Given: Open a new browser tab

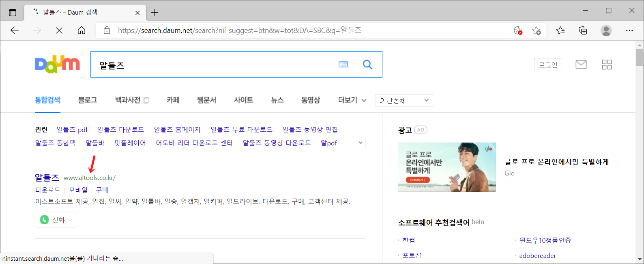Looking at the screenshot, I should click(x=155, y=13).
